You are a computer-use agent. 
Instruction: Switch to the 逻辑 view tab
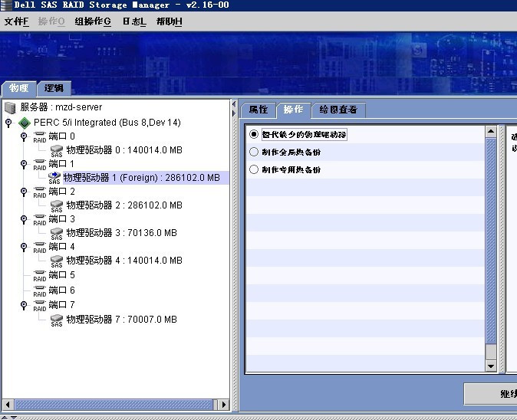coord(54,88)
